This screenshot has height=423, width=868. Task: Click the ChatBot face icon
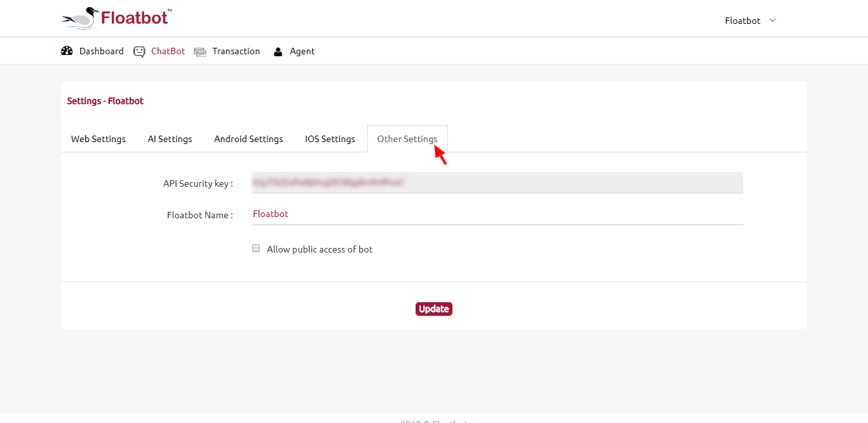point(139,52)
